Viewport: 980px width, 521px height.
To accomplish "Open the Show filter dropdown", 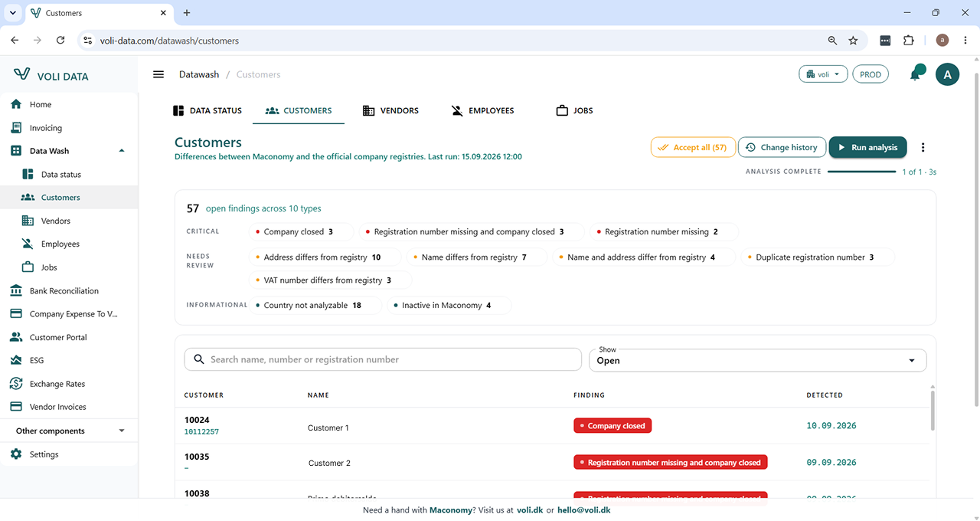I will (757, 359).
